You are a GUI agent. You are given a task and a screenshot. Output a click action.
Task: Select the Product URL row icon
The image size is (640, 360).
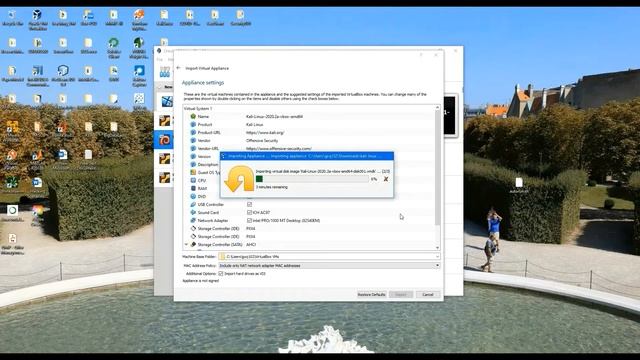point(193,132)
